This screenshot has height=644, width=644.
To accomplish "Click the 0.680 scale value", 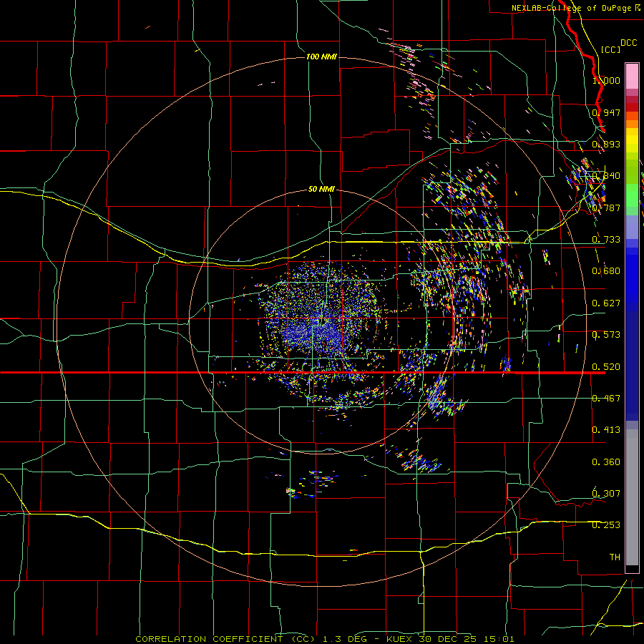I will pos(606,271).
